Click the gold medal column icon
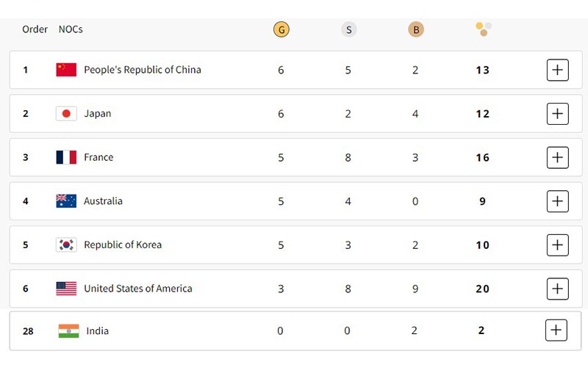Viewport: 588px width, 376px height. [x=281, y=30]
